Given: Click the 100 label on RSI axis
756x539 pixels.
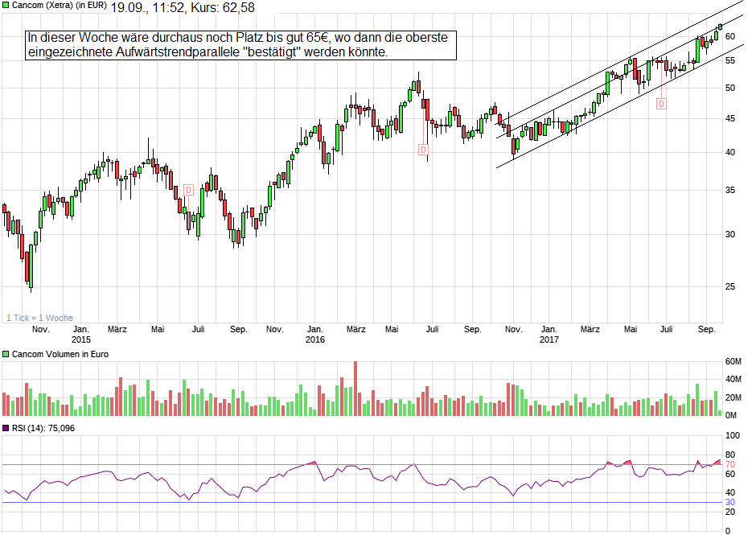Looking at the screenshot, I should 733,436.
